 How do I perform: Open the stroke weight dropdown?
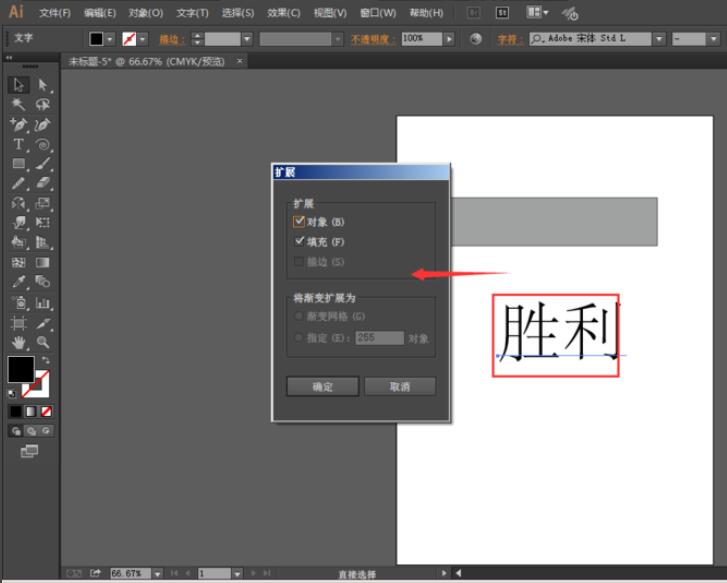pyautogui.click(x=247, y=39)
